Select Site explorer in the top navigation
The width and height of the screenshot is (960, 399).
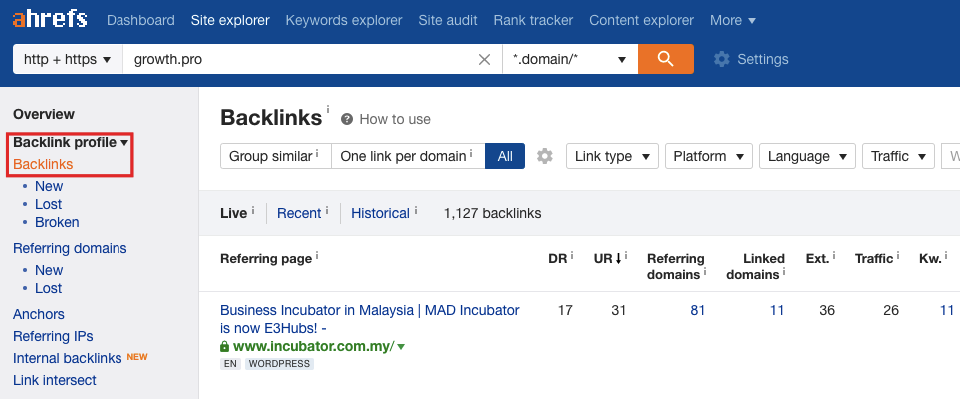[230, 20]
